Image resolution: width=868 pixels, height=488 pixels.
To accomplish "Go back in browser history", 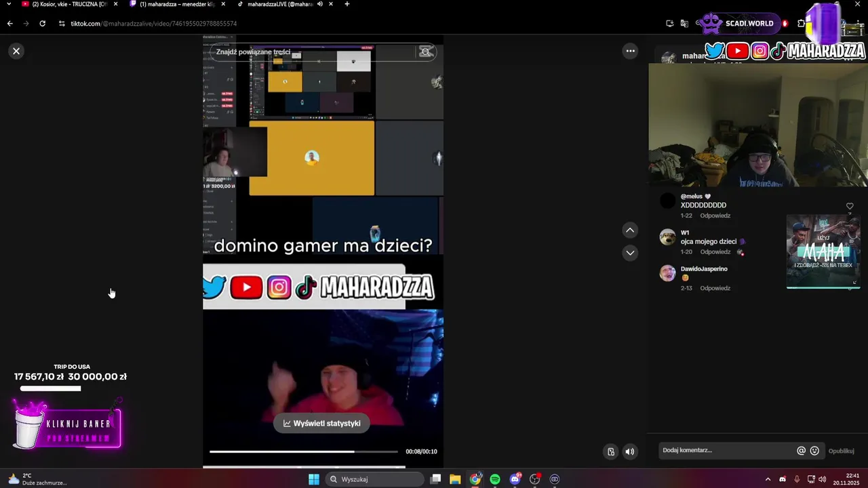I will (9, 23).
